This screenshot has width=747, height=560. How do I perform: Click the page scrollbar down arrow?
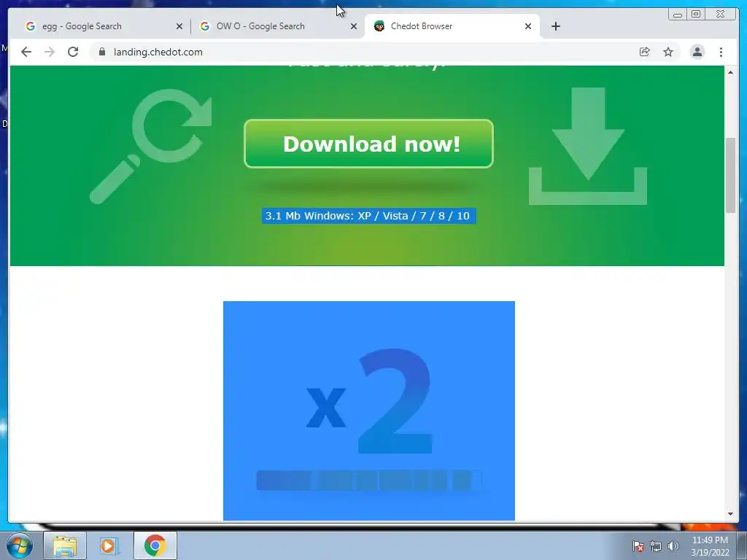coord(730,514)
